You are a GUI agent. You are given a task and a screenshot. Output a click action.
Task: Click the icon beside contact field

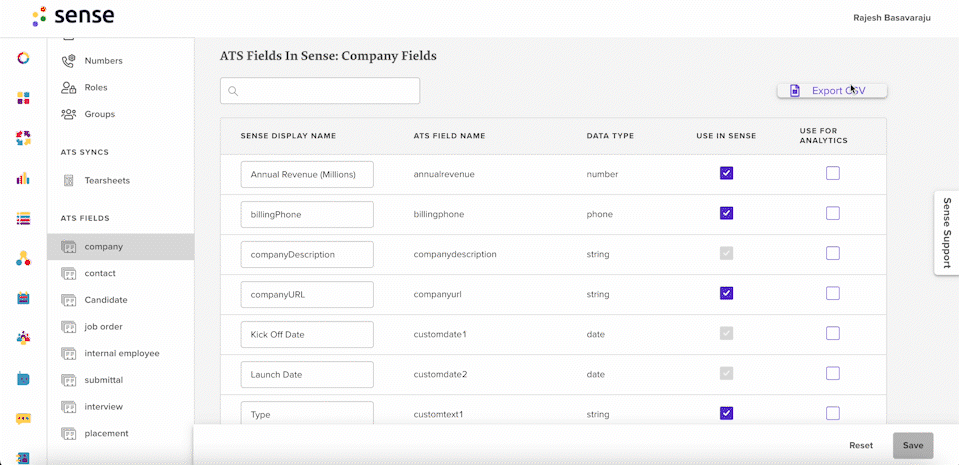[x=68, y=273]
